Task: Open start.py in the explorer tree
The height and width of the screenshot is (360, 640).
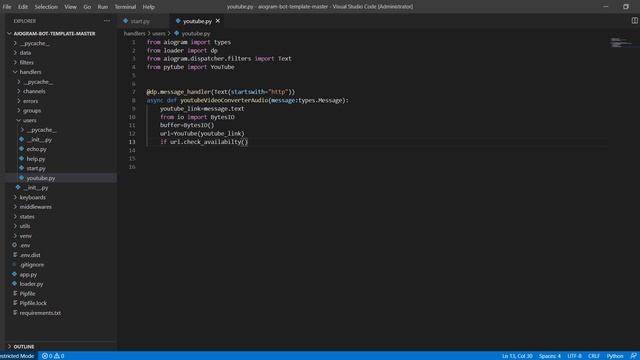Action: pyautogui.click(x=36, y=169)
